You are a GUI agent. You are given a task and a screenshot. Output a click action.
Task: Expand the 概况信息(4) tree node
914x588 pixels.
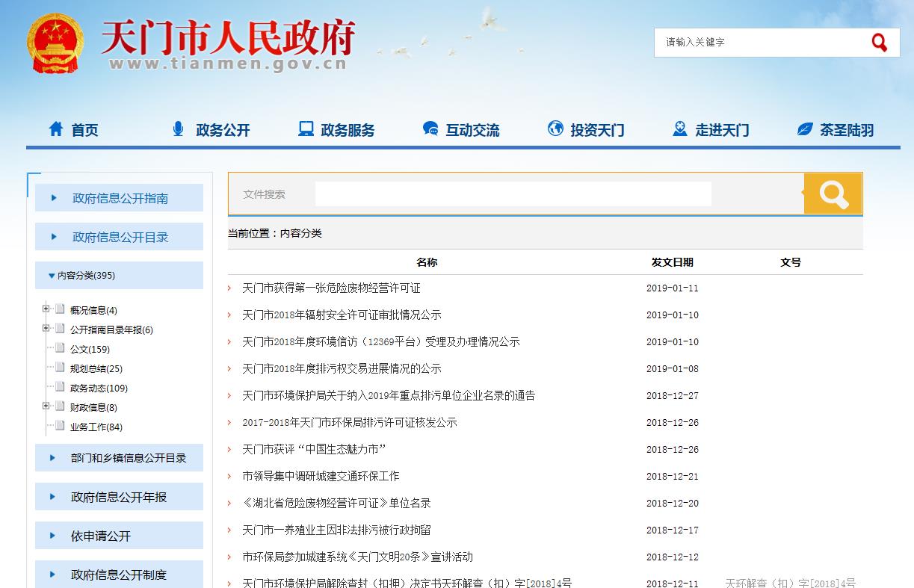(x=46, y=309)
